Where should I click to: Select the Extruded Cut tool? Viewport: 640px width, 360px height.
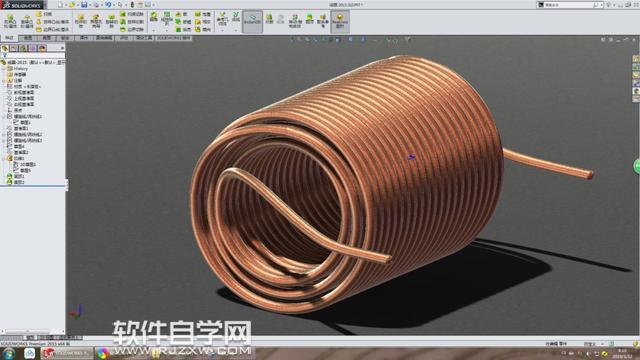81,21
